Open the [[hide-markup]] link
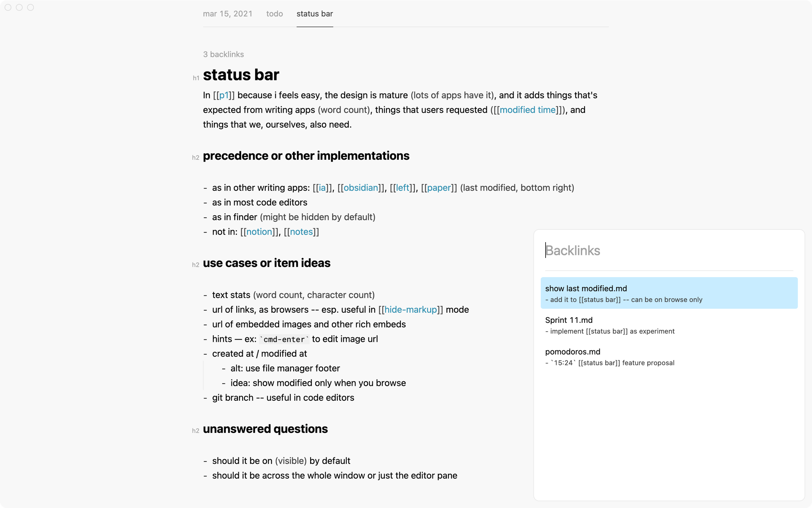 410,309
